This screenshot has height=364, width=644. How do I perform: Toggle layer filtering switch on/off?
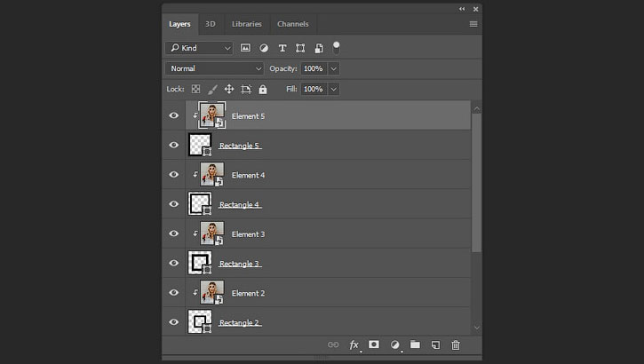coord(336,48)
